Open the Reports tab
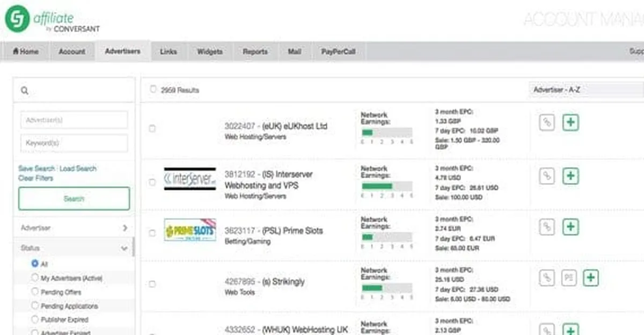Screen dimensions: 644x335 click(x=255, y=52)
